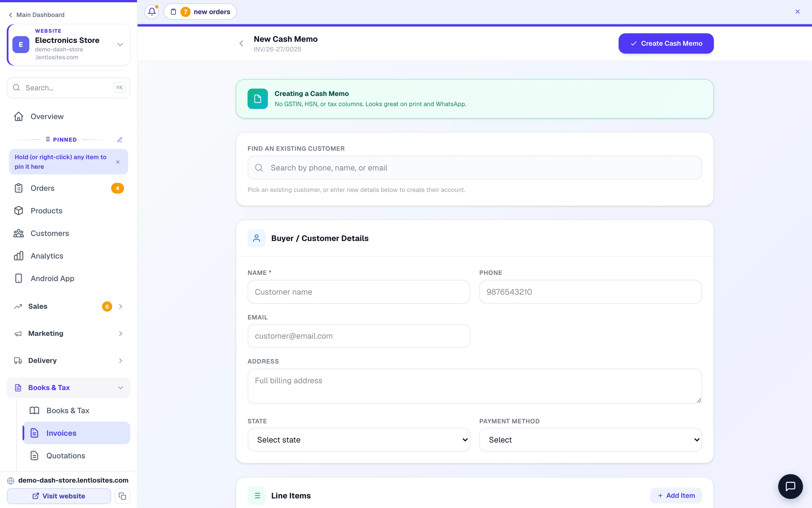Screen dimensions: 812x508
Task: Collapse the Books & Tax group
Action: point(69,388)
